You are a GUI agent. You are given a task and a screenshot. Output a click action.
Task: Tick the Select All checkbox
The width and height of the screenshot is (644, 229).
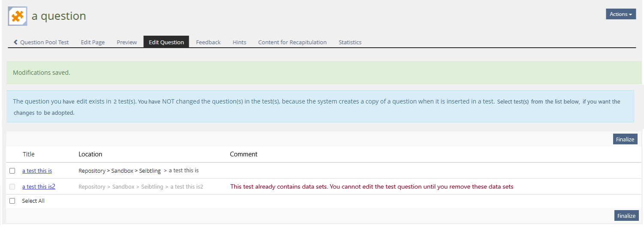[12, 201]
